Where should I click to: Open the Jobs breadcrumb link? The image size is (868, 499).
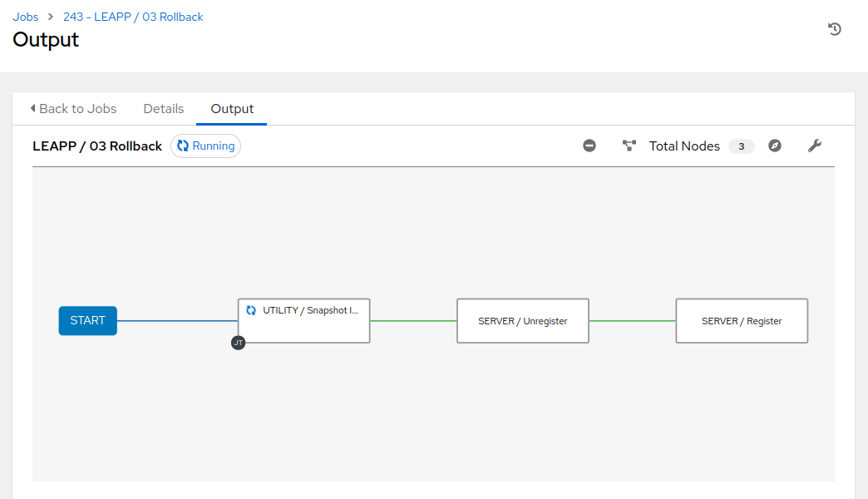click(x=26, y=17)
